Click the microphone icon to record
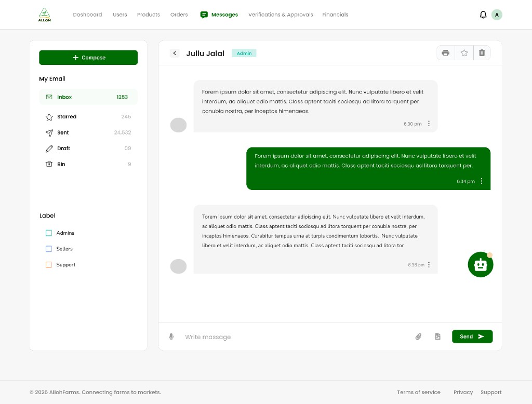Screen dimensions: 532x404 click(x=171, y=336)
